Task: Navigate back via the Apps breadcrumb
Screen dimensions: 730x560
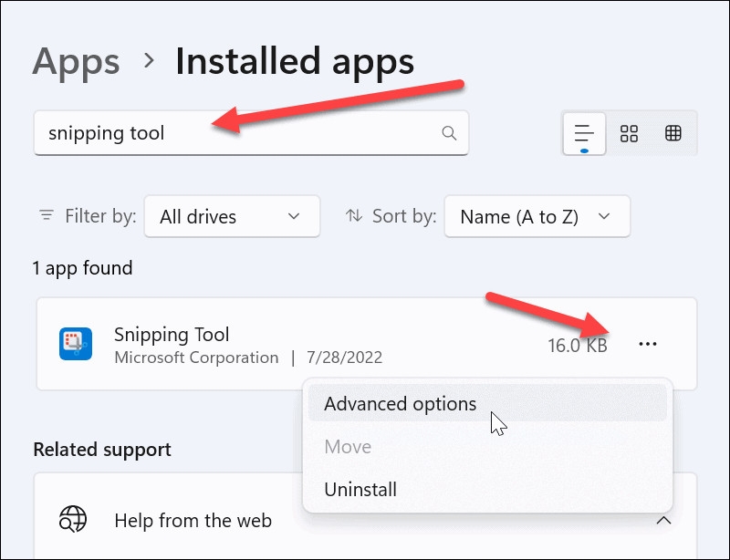Action: pos(76,60)
